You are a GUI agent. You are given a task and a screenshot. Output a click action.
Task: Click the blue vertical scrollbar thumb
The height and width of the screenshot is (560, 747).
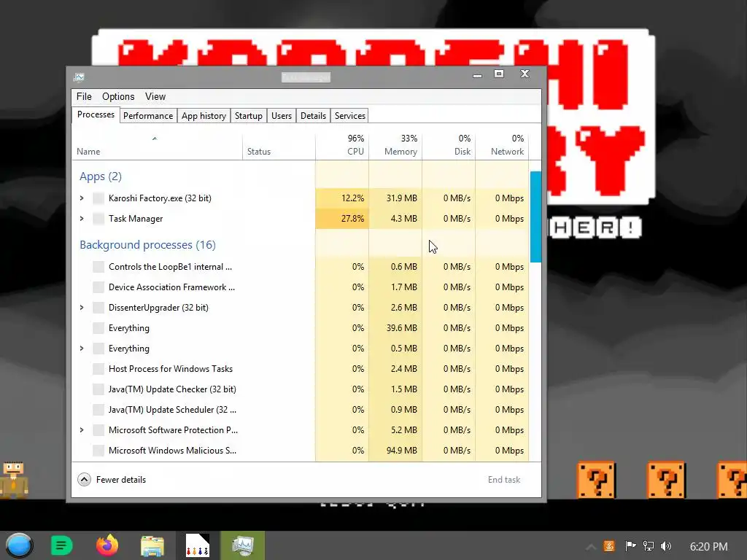535,217
